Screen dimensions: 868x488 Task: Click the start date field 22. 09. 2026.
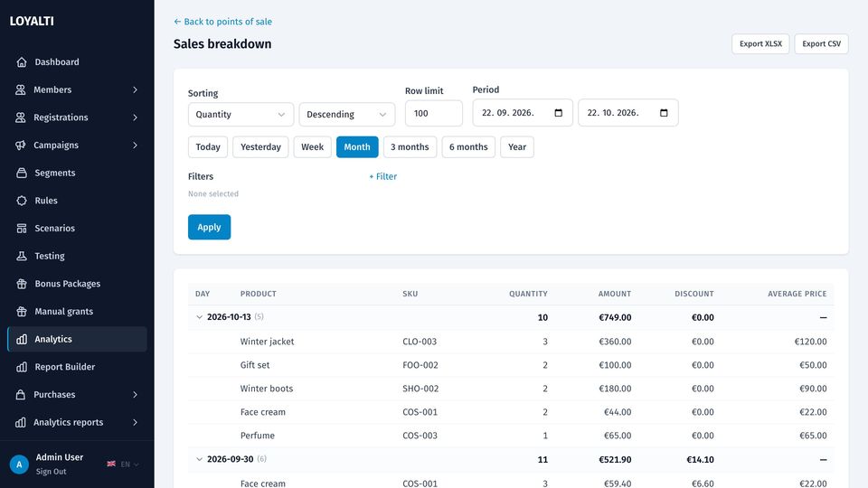pyautogui.click(x=523, y=113)
